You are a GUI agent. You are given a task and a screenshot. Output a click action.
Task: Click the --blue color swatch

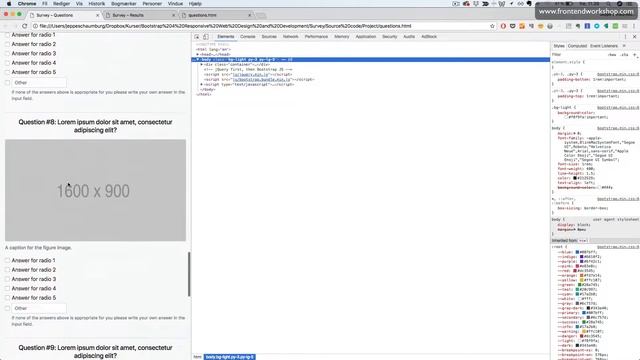[577, 252]
